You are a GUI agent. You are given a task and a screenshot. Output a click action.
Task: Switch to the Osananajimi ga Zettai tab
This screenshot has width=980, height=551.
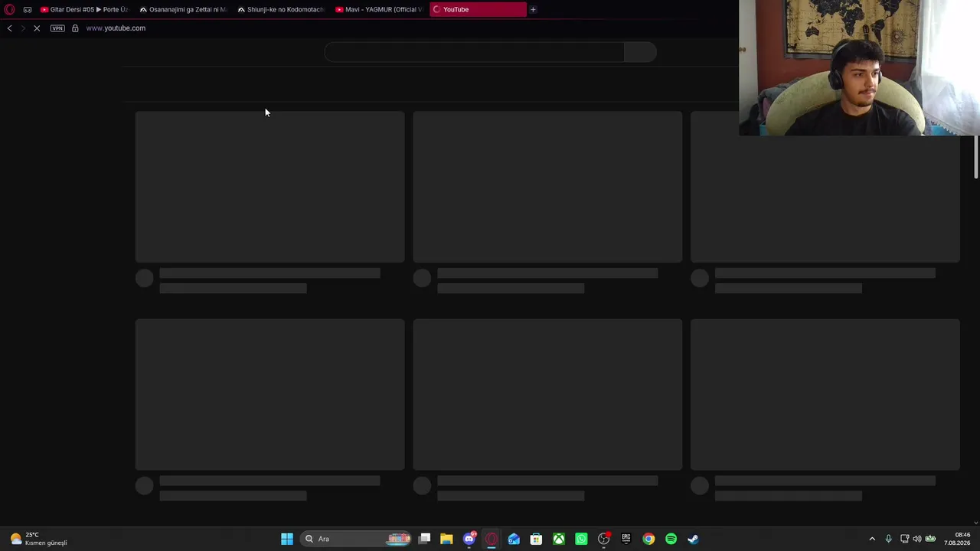183,9
